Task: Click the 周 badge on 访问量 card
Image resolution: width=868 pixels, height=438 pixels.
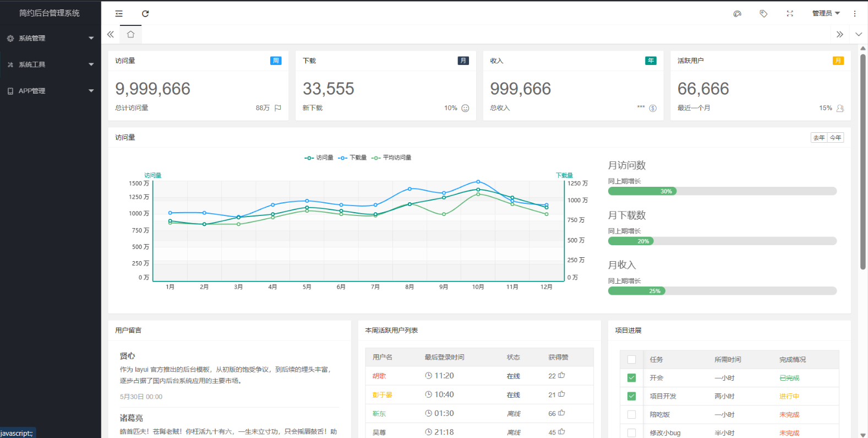Action: [x=276, y=61]
